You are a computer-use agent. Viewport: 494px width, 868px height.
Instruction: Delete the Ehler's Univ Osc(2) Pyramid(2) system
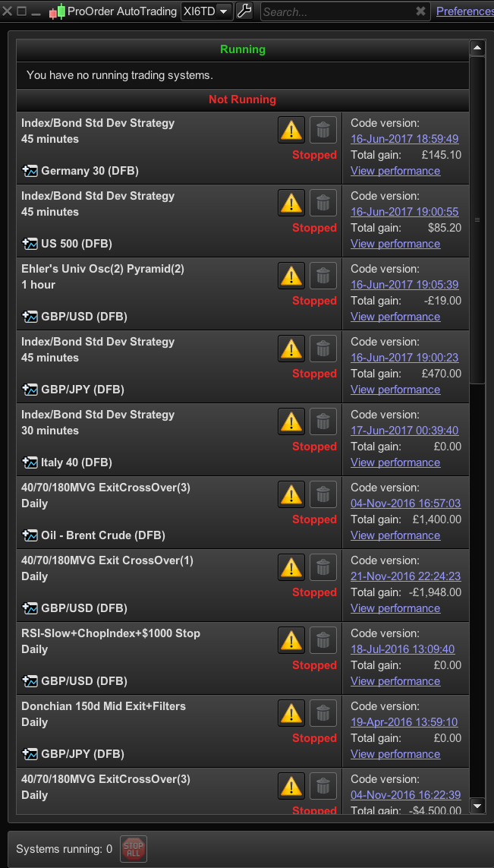point(323,276)
